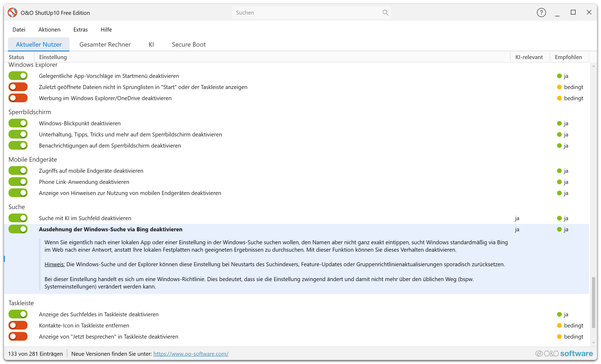Expand Windows-Blickpunkt deaktivieren description
The width and height of the screenshot is (601, 364).
[80, 123]
